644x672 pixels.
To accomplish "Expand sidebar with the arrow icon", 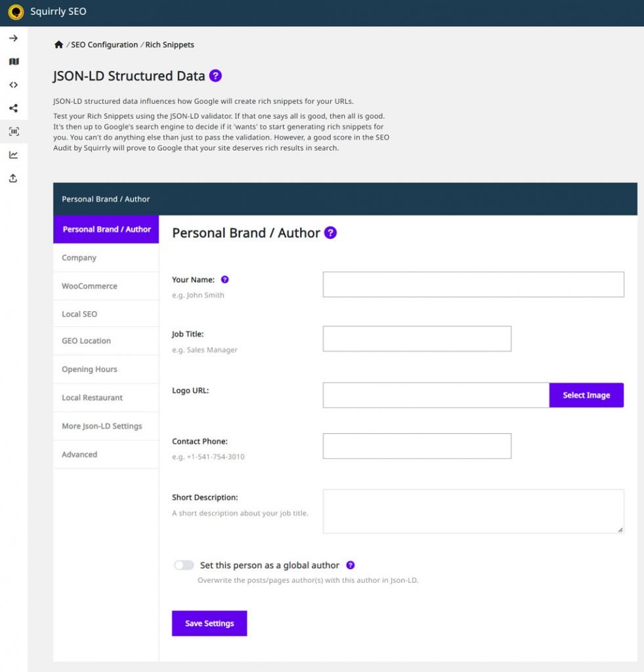I will 13,38.
